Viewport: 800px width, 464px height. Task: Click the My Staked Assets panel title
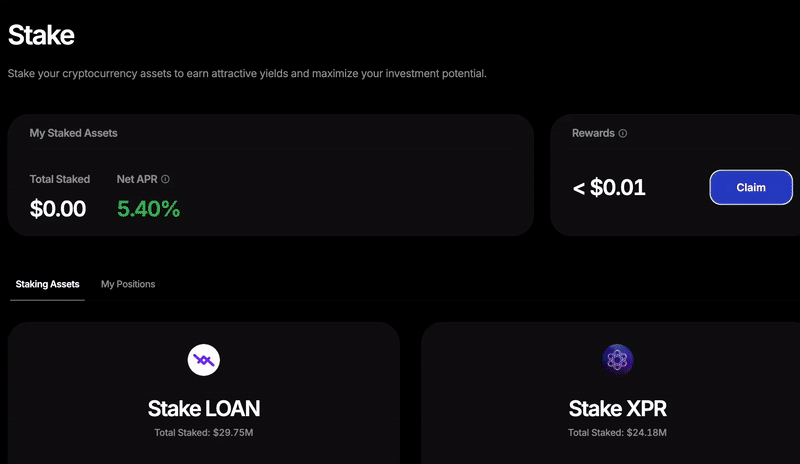[74, 133]
